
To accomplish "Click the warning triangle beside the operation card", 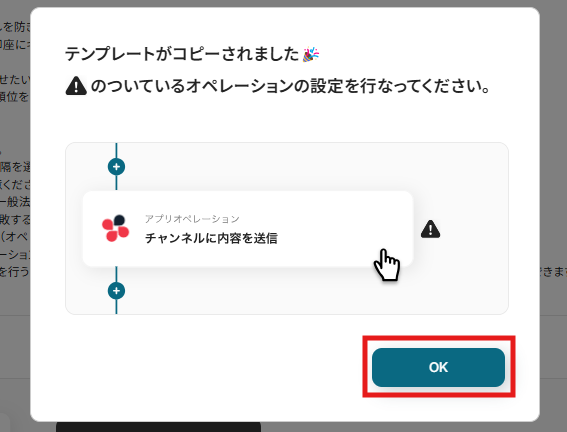I will [430, 229].
